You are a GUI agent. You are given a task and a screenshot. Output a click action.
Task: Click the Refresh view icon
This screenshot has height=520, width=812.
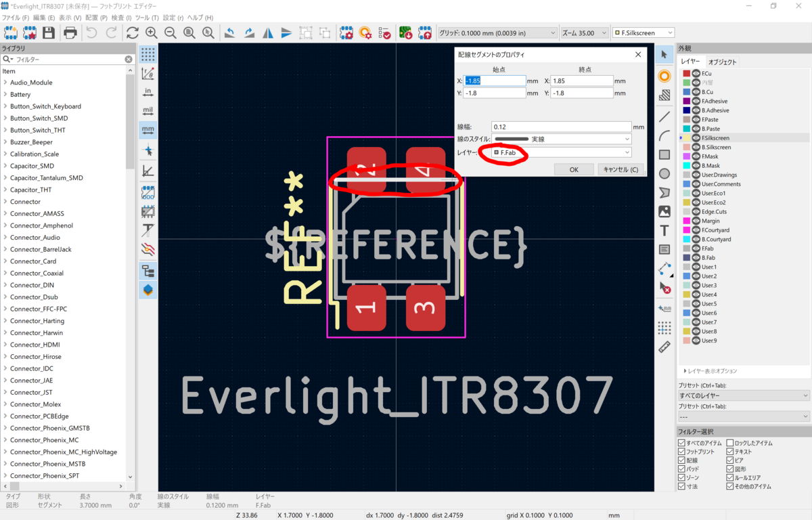point(132,32)
